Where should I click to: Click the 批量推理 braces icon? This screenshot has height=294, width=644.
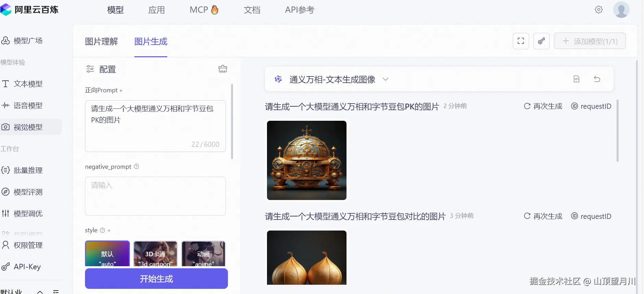pos(5,170)
